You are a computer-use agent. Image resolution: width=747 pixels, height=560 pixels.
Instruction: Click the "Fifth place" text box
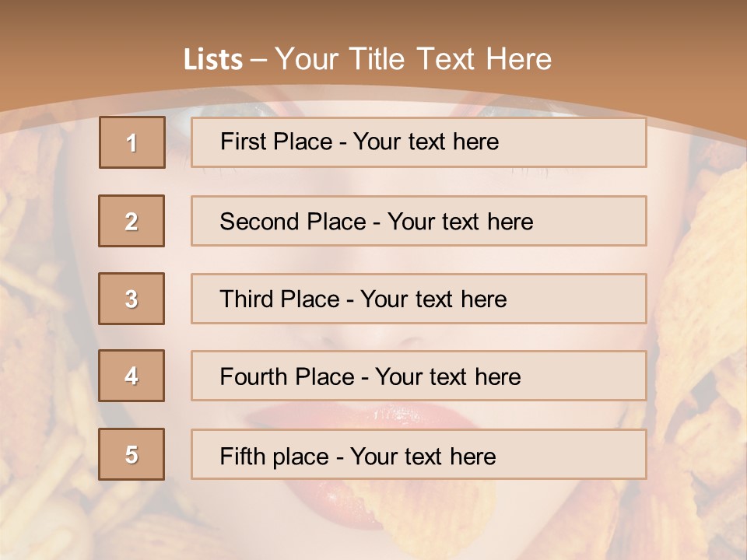coord(419,454)
